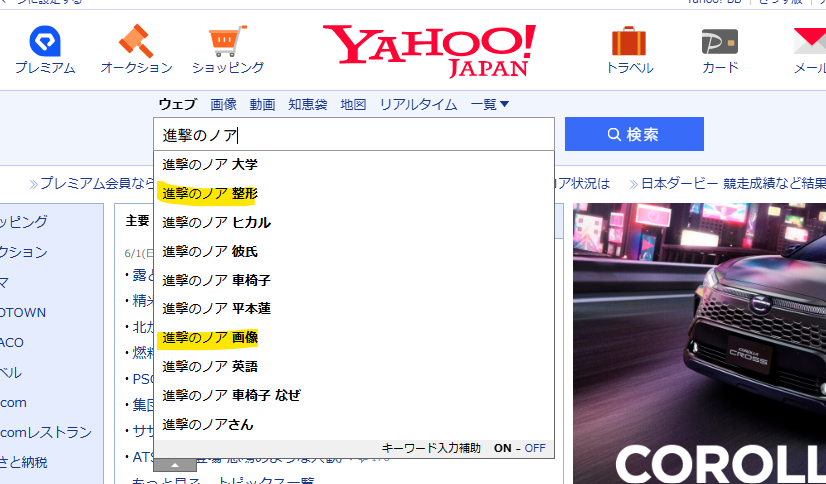Image resolution: width=826 pixels, height=484 pixels.
Task: Turn keyword input assist OFF
Action: click(x=535, y=448)
